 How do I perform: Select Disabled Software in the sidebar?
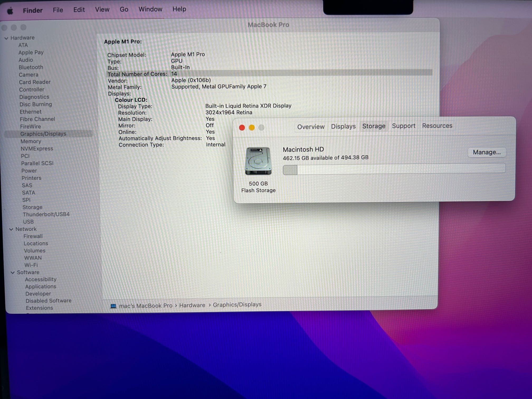coord(49,301)
